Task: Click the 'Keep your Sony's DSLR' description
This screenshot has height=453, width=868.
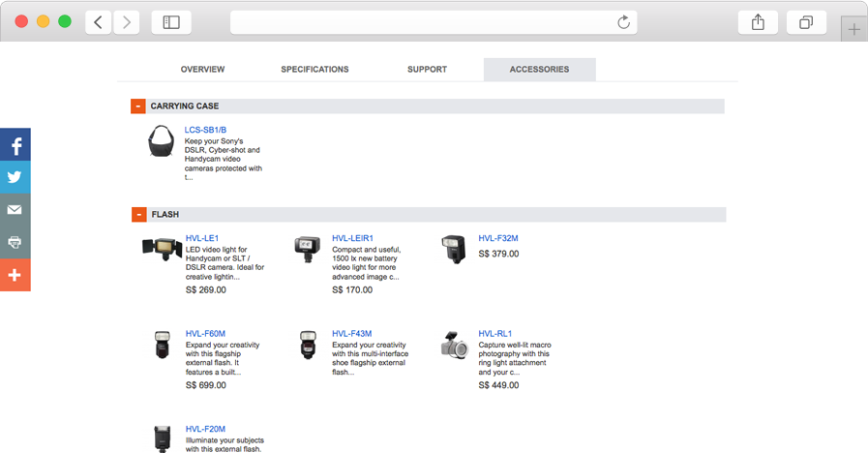Action: click(x=224, y=159)
